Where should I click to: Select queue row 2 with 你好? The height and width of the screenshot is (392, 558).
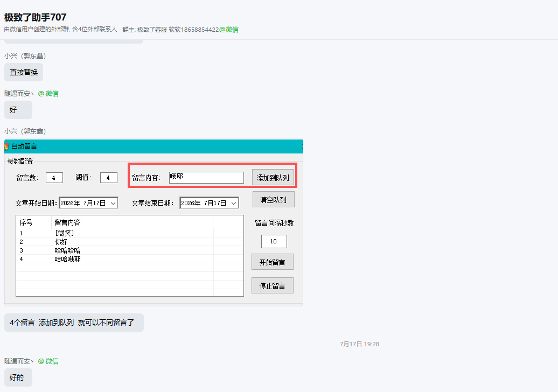point(129,242)
